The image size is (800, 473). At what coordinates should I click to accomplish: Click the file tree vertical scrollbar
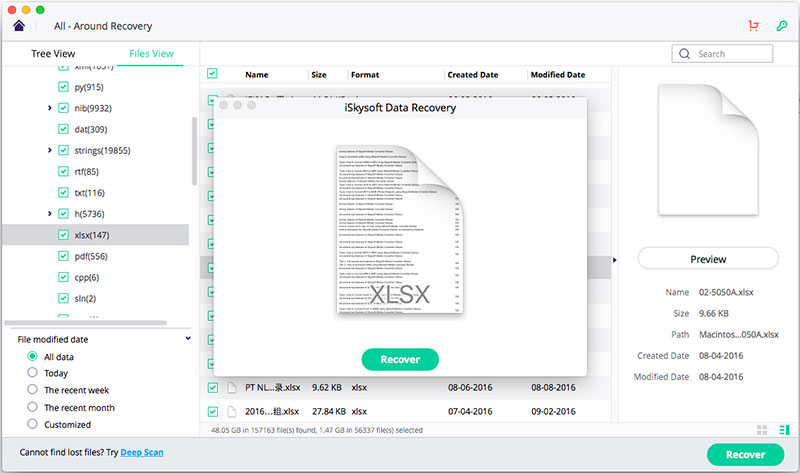[x=194, y=151]
